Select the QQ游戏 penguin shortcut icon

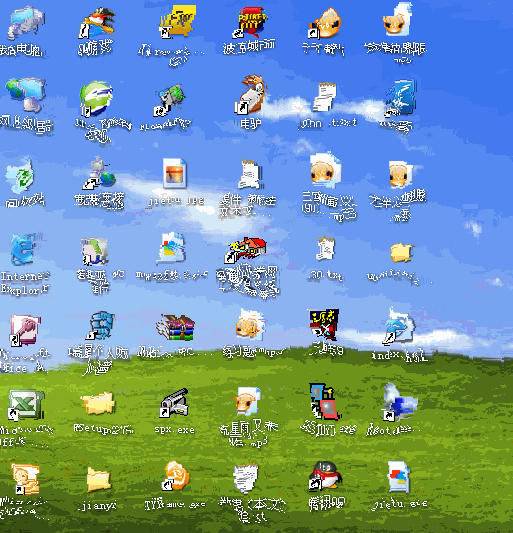[x=97, y=23]
